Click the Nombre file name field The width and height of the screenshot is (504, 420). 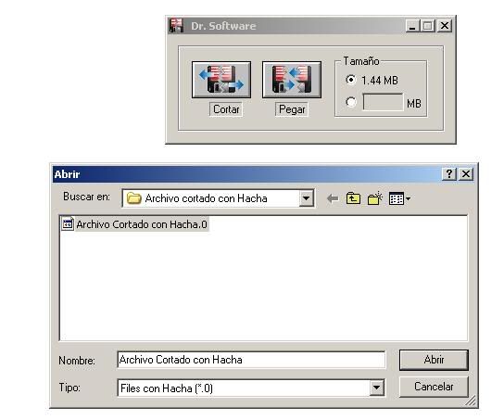251,360
